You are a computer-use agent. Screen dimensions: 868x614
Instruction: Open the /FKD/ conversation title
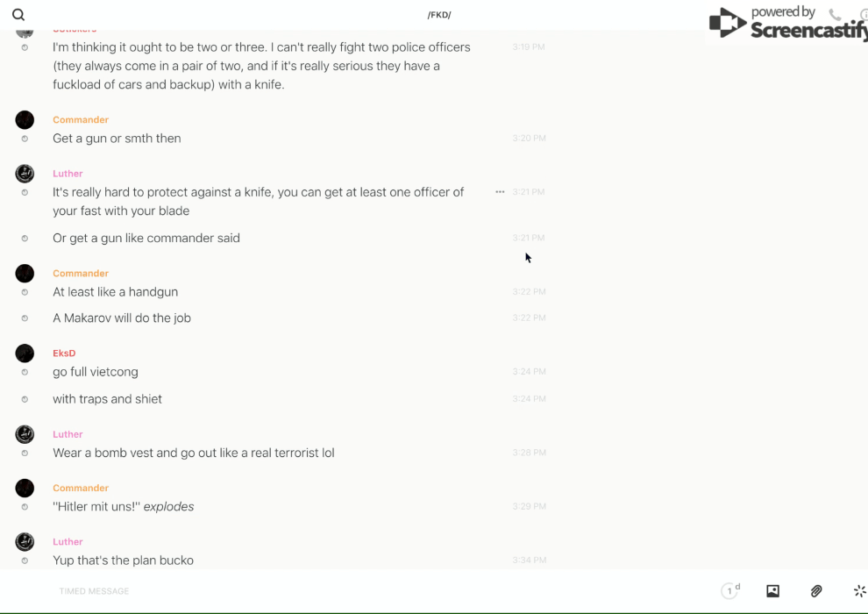point(439,15)
